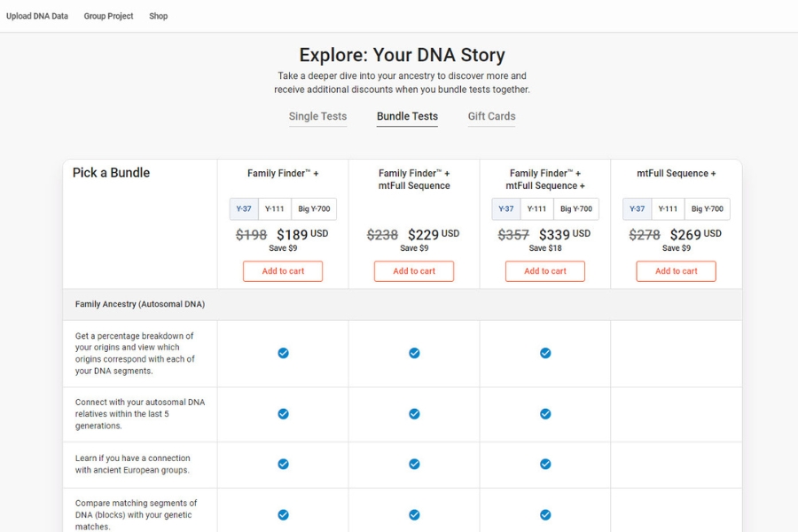Screen dimensions: 798x532
Task: Click checkmark for autosomal relatives in second bundle
Action: pos(414,414)
